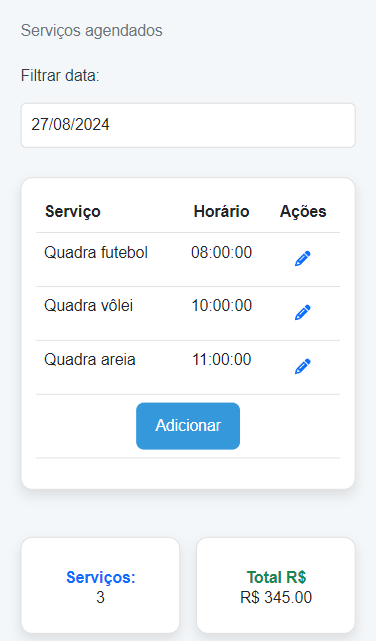Click the Filtrar data label
376x641 pixels.
point(60,76)
